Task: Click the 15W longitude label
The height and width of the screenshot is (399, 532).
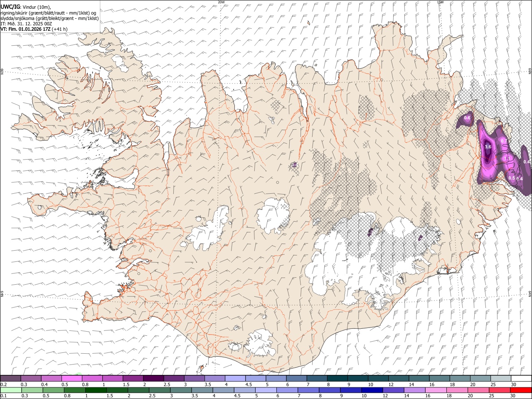Action: coord(440,2)
